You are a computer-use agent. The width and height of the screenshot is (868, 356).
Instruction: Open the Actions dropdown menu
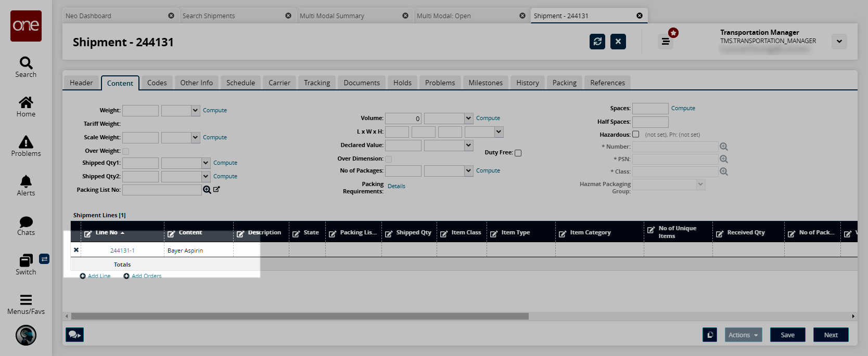pyautogui.click(x=743, y=335)
